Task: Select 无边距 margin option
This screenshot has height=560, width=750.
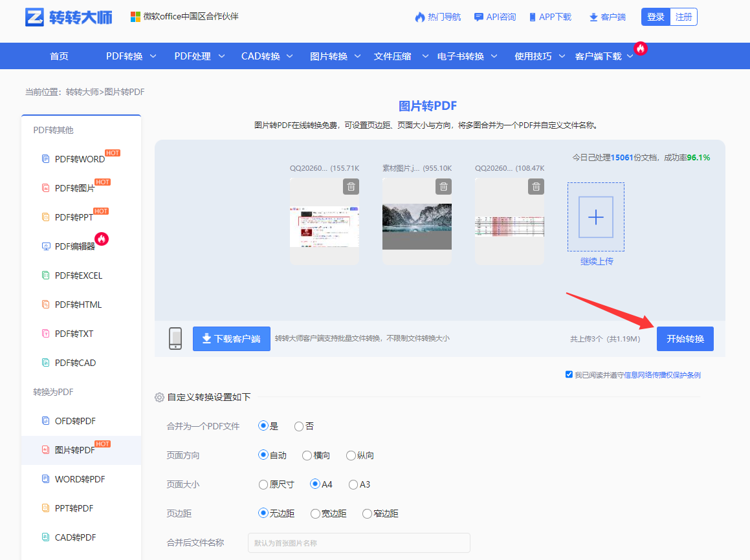Action: coord(263,513)
